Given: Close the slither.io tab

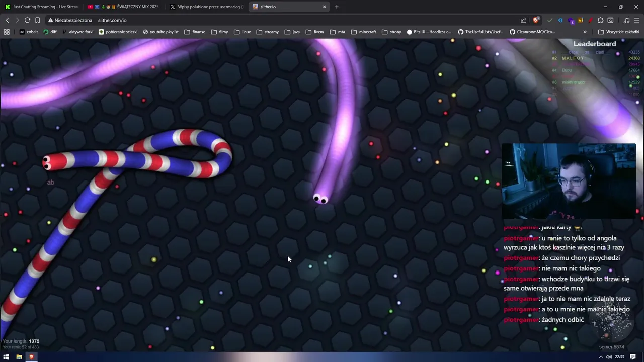Looking at the screenshot, I should (324, 7).
